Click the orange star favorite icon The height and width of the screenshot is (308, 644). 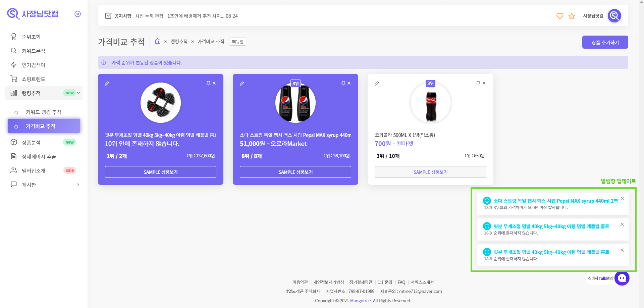tap(572, 16)
